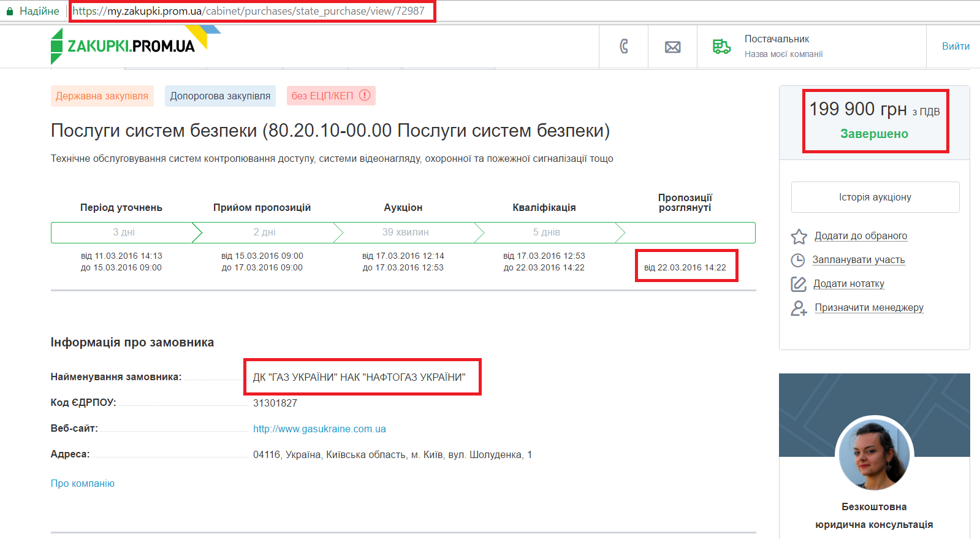Click the assign manager person icon

(x=799, y=308)
